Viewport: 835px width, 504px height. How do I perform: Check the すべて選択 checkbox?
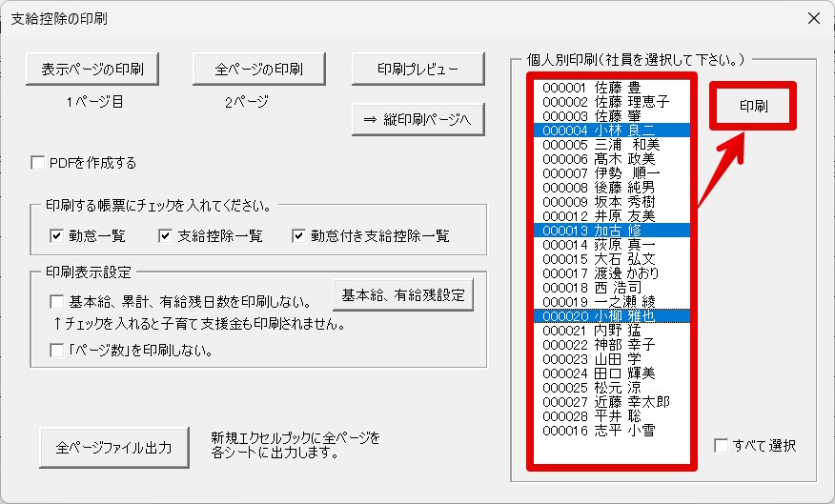click(x=721, y=446)
